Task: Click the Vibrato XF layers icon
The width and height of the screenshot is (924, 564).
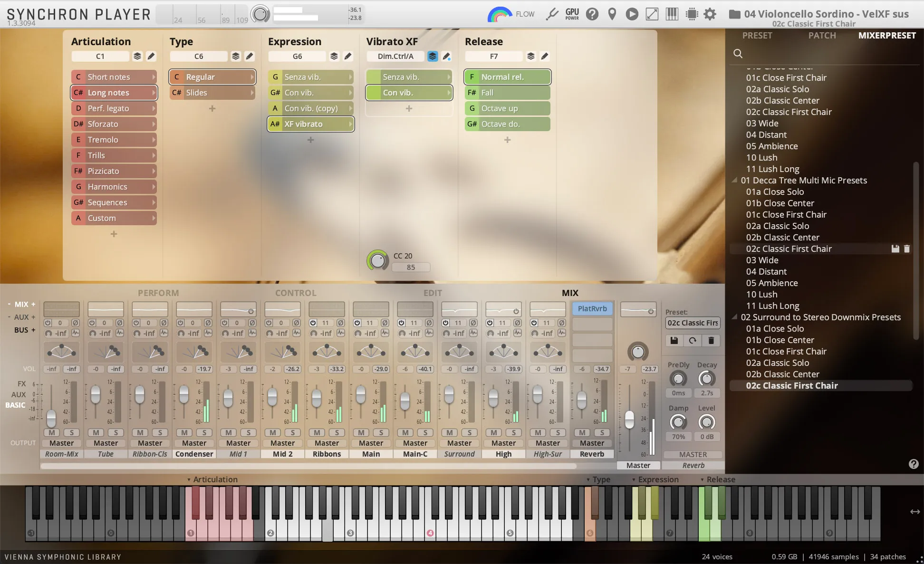Action: (433, 56)
